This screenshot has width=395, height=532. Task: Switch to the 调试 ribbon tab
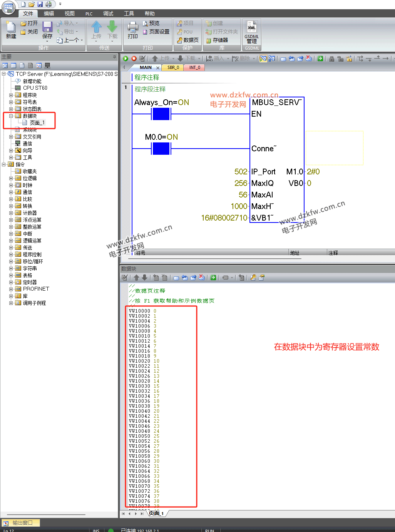coord(108,13)
